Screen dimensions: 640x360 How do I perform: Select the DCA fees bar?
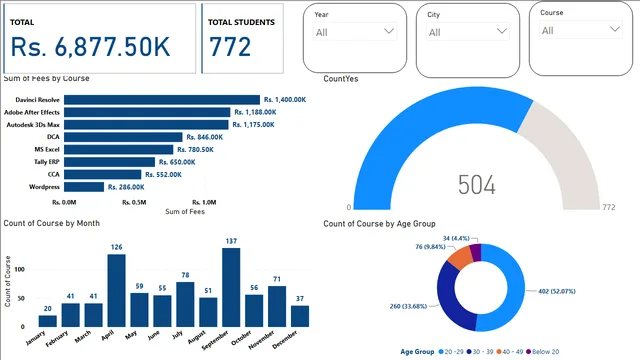[x=123, y=137]
